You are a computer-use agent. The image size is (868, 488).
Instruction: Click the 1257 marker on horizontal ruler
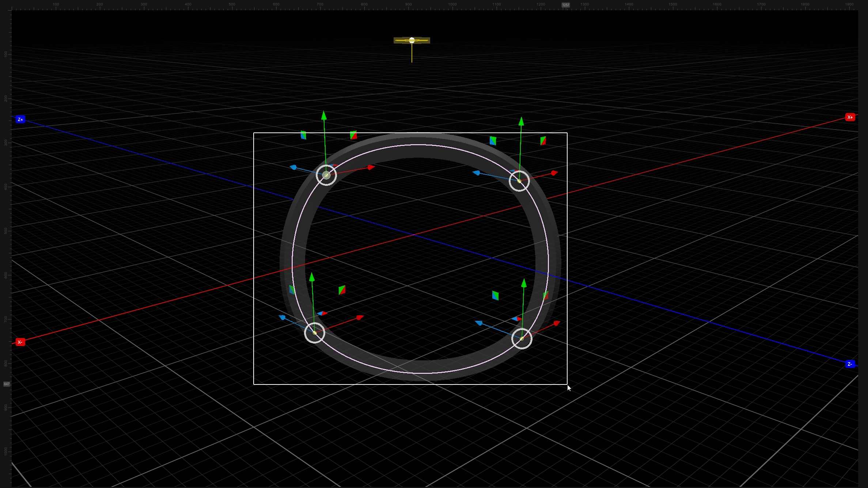point(566,5)
